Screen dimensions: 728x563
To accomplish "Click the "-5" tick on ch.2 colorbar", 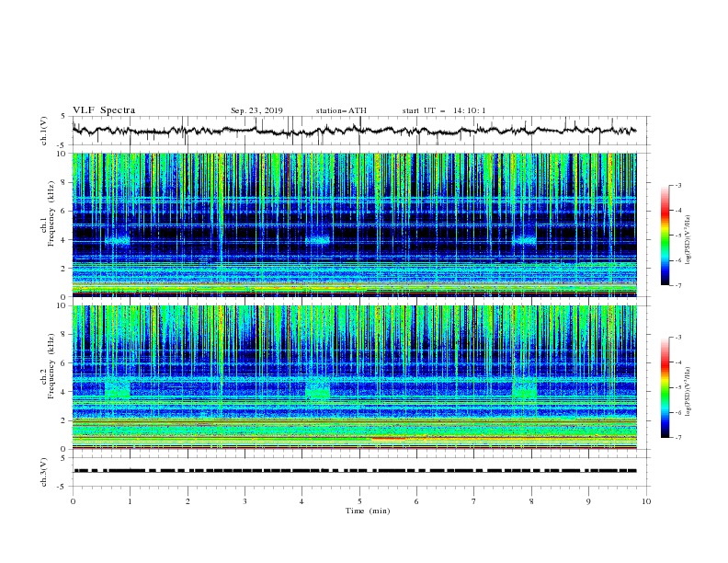I will click(678, 387).
